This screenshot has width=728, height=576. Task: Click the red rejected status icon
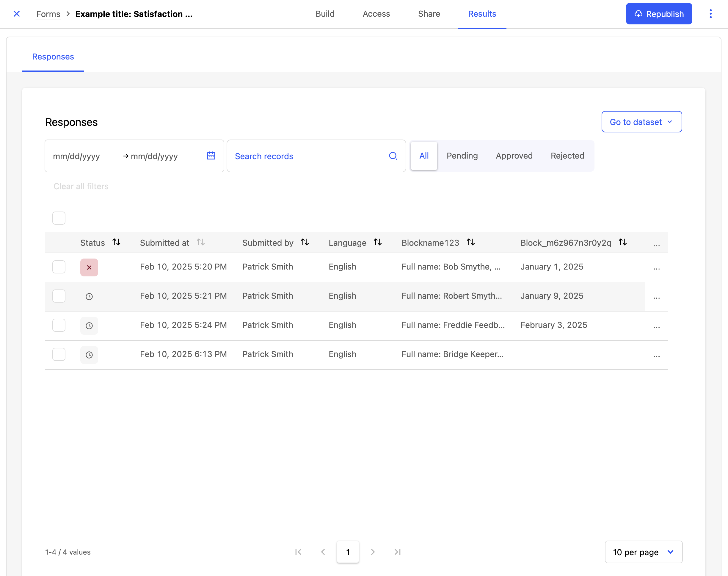[x=89, y=267]
